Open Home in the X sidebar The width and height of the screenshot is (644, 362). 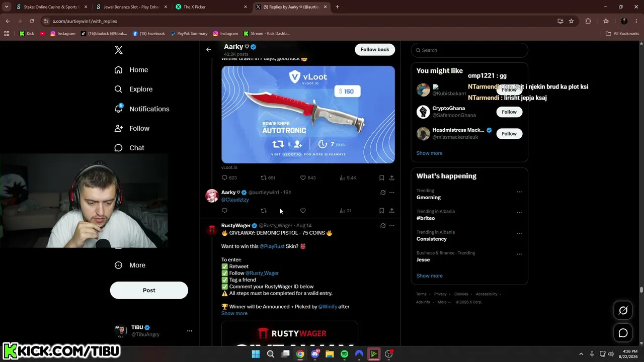(x=131, y=70)
